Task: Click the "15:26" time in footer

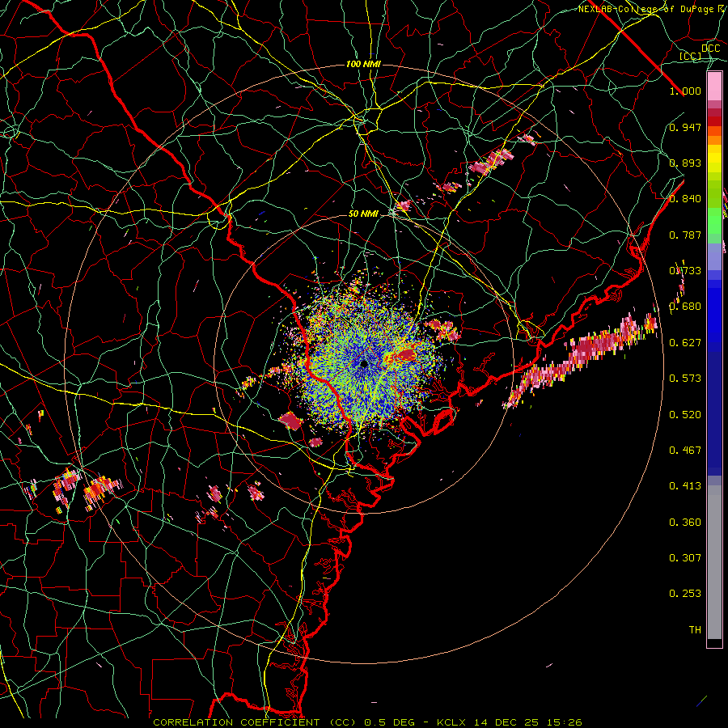Action: [x=564, y=722]
